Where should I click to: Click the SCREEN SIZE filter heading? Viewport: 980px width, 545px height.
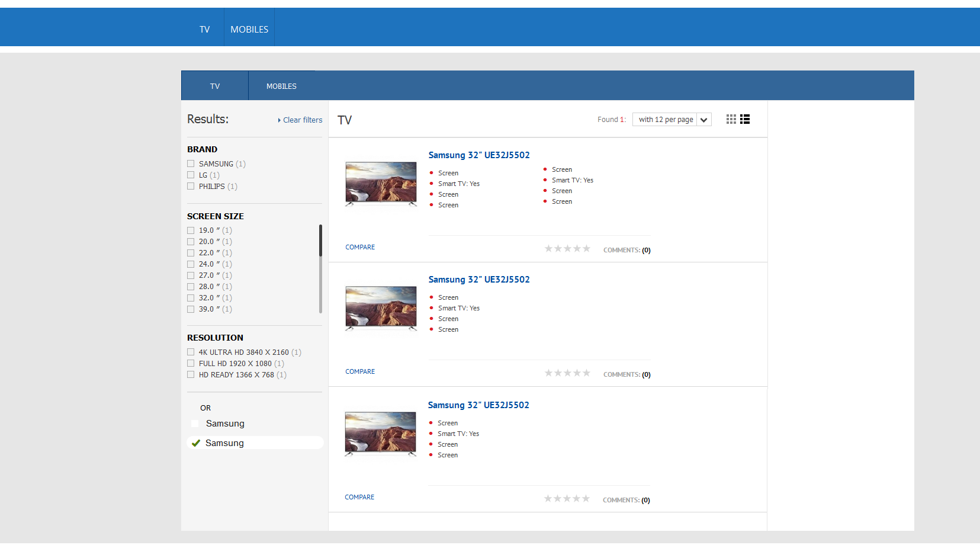tap(216, 216)
